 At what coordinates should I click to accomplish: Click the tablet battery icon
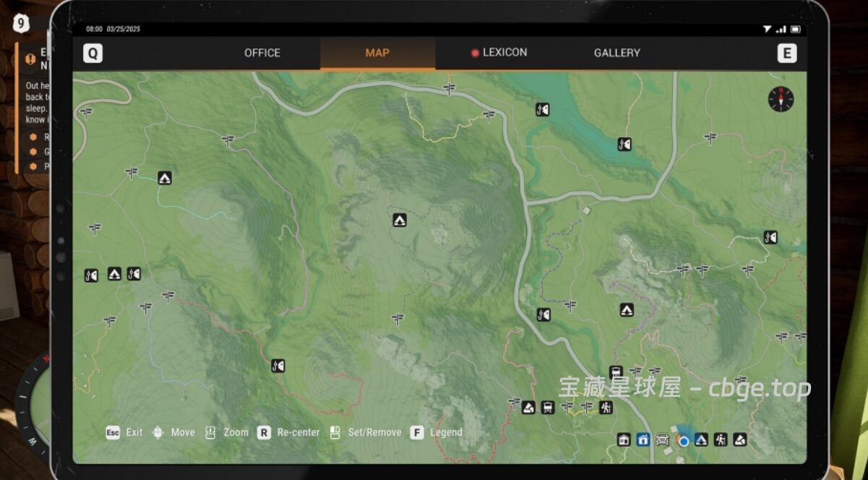point(796,29)
